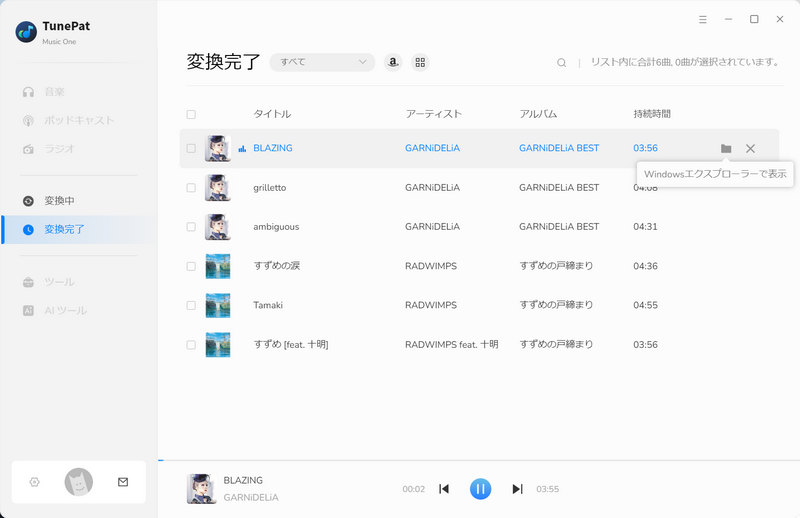This screenshot has width=800, height=518.
Task: Click the converting progress icon
Action: (29, 201)
